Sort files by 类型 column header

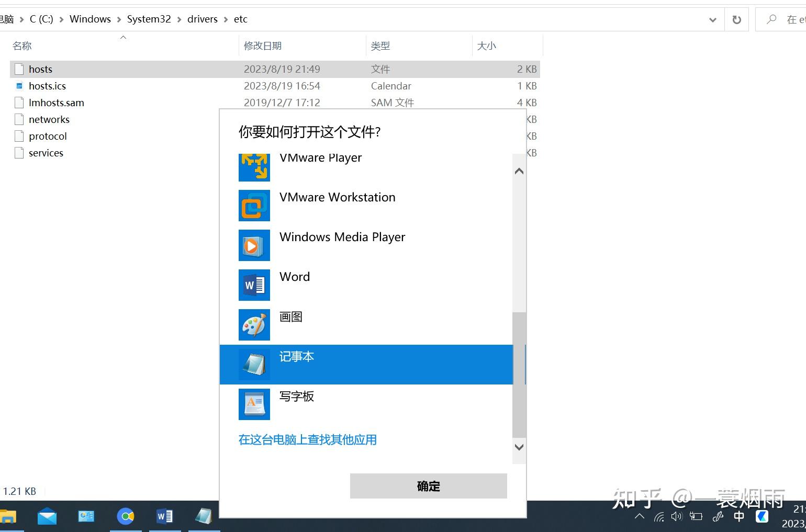pos(380,46)
